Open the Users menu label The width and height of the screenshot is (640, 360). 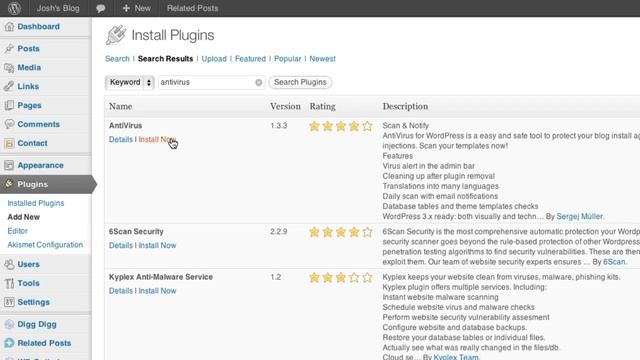tap(29, 264)
